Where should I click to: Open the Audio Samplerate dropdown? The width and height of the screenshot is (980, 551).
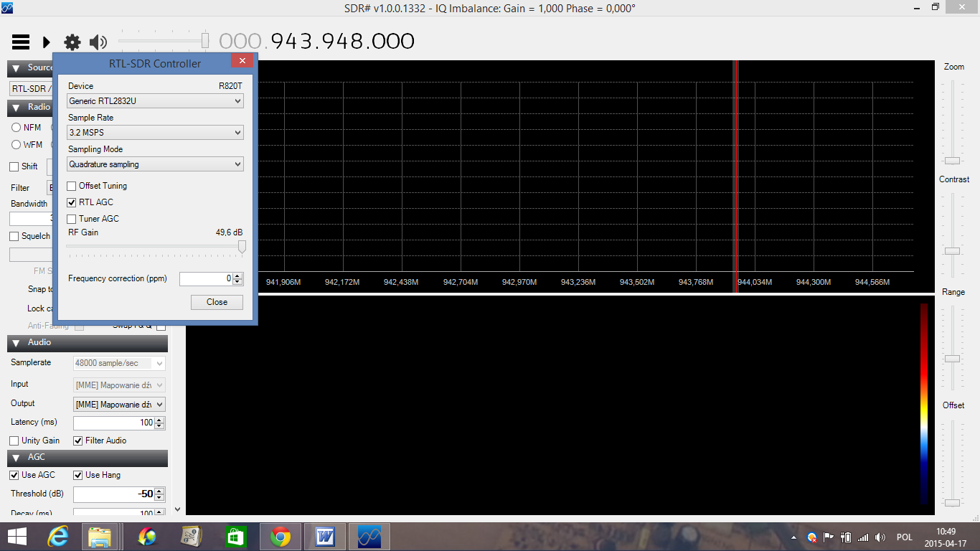[x=119, y=364]
